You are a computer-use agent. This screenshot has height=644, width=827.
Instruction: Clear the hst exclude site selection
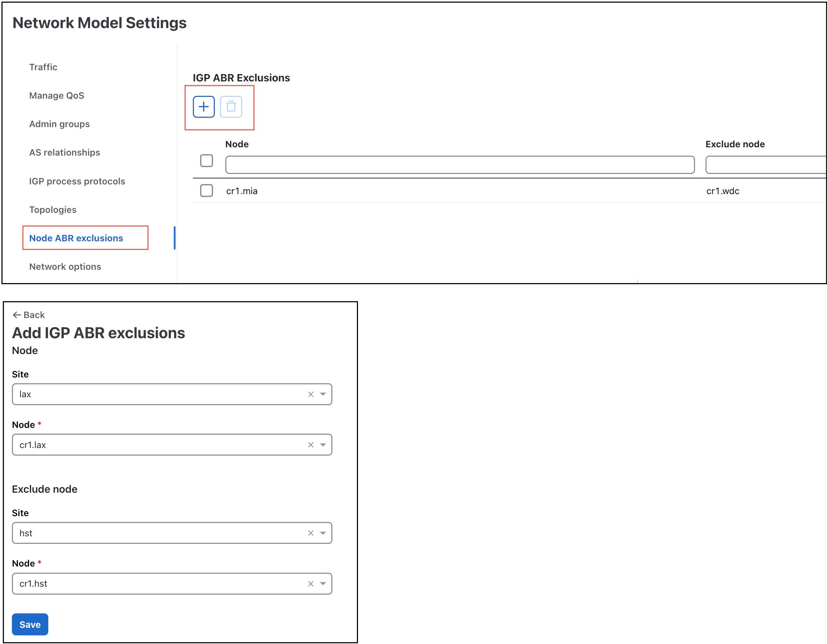pyautogui.click(x=310, y=533)
